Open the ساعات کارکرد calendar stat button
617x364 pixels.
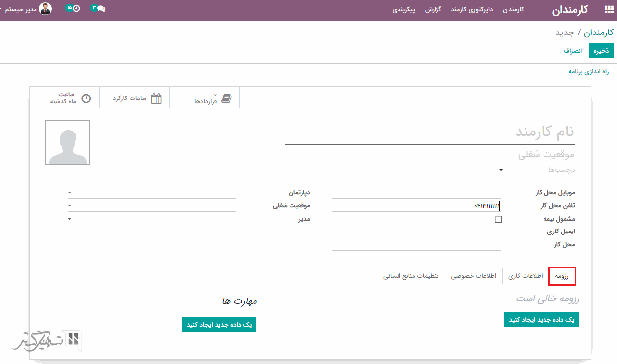[135, 98]
